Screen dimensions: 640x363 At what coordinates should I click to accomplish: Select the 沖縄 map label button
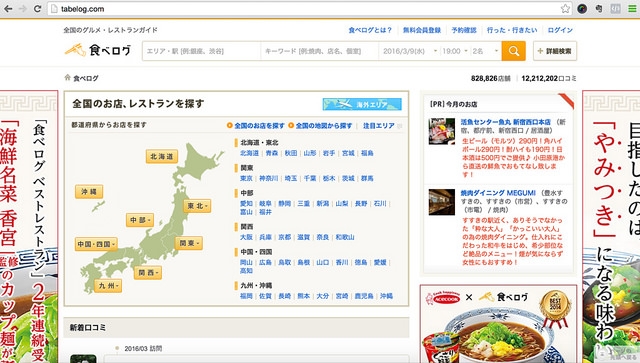(x=89, y=192)
